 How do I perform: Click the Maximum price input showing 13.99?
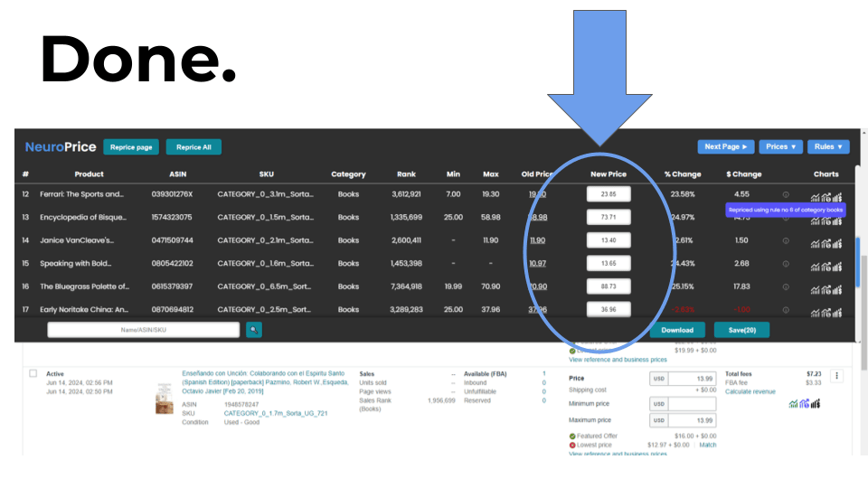692,420
